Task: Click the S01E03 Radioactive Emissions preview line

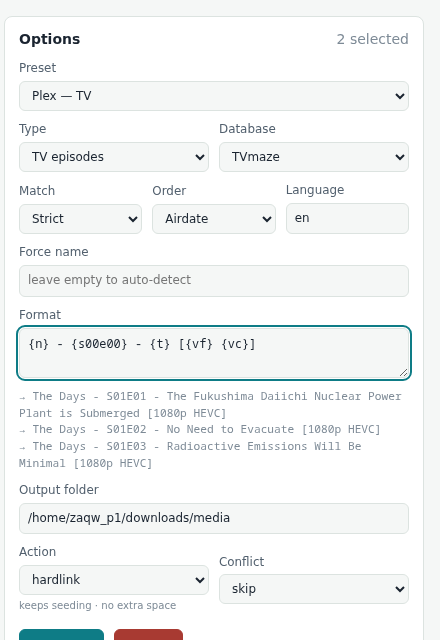Action: pos(190,455)
